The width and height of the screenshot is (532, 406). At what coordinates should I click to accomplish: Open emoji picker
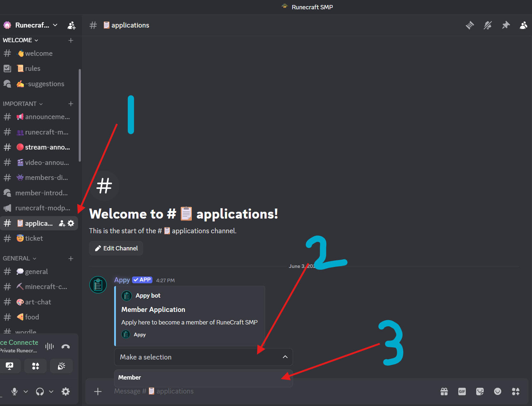click(498, 391)
